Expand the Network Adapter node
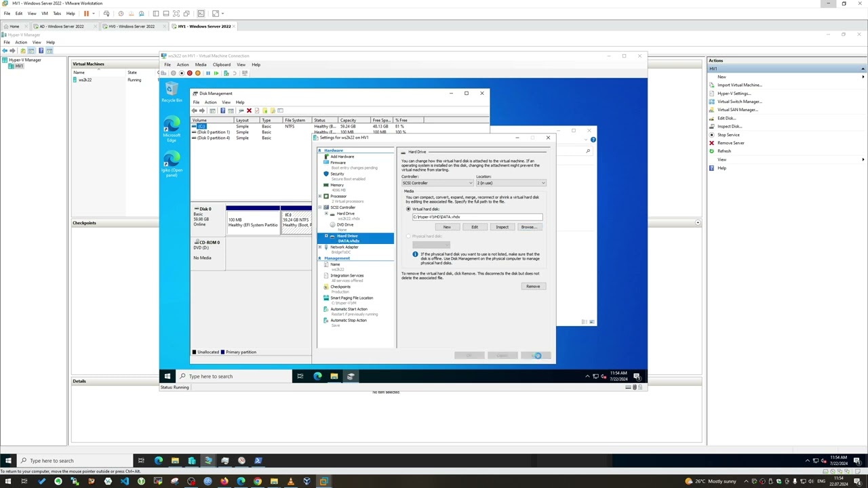This screenshot has height=488, width=868. click(320, 247)
